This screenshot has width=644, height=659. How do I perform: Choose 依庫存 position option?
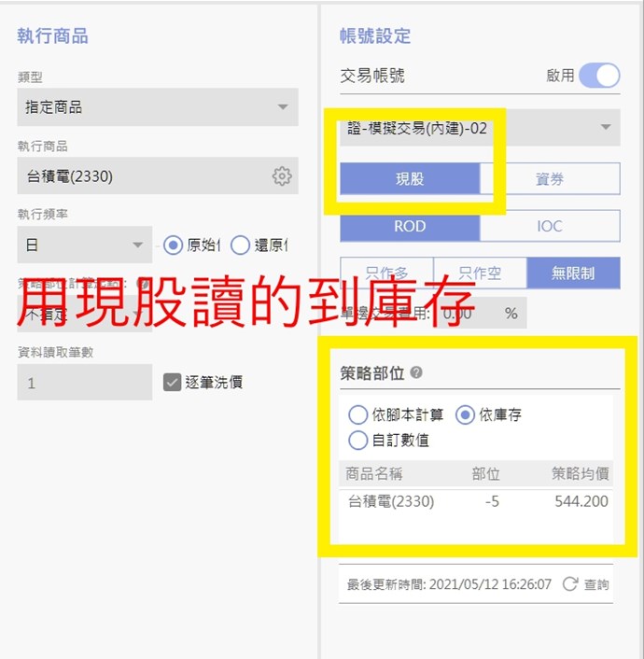[465, 414]
